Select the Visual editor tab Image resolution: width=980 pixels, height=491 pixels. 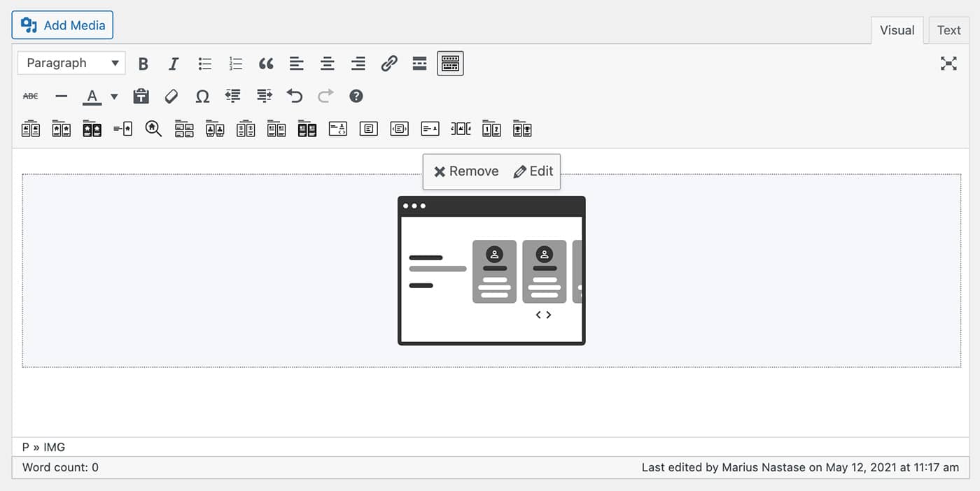point(897,30)
